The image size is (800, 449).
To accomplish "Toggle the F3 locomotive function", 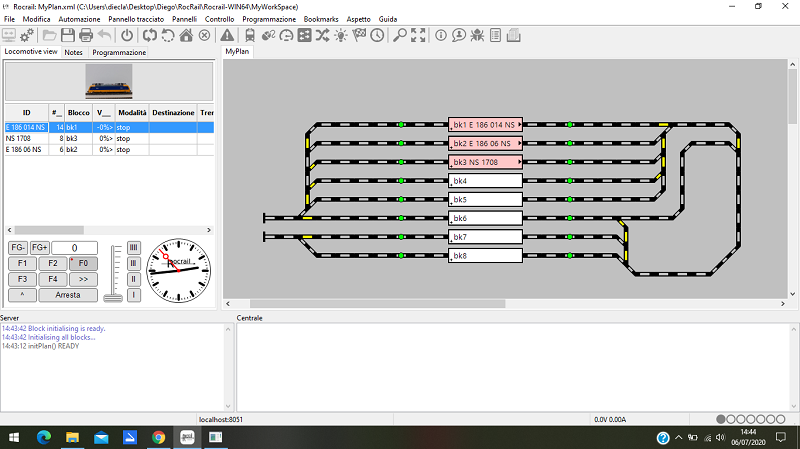I will pyautogui.click(x=18, y=279).
